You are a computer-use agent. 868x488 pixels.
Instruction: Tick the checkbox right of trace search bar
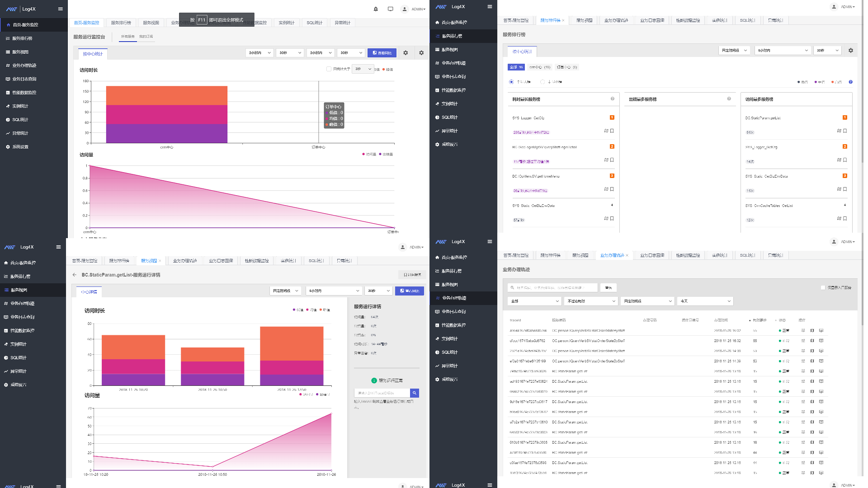pyautogui.click(x=823, y=288)
